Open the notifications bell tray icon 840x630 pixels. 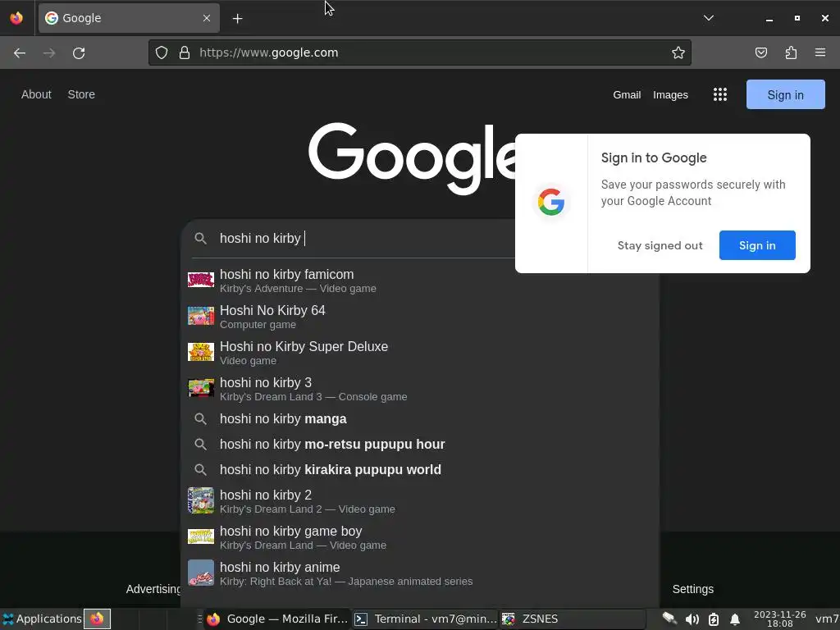pyautogui.click(x=735, y=619)
